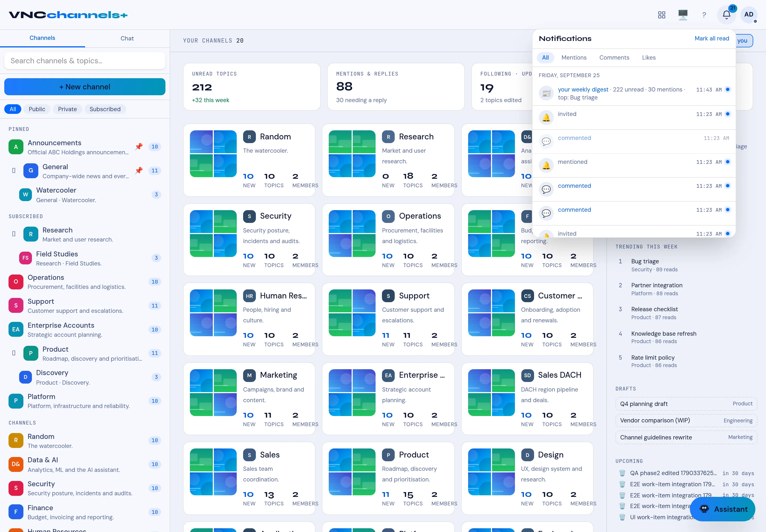This screenshot has height=532, width=766.
Task: Switch to the Channels tab
Action: (x=42, y=38)
